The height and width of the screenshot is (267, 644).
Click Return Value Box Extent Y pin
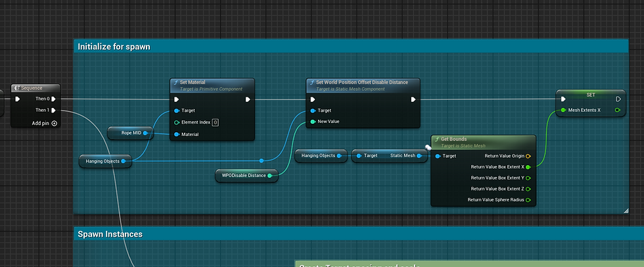(528, 178)
